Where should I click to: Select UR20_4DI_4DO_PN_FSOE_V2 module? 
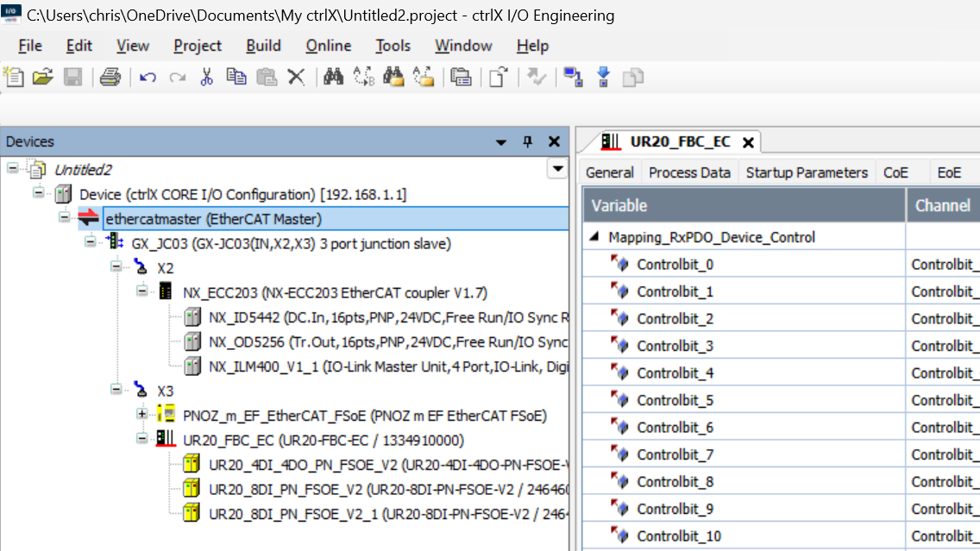point(388,465)
